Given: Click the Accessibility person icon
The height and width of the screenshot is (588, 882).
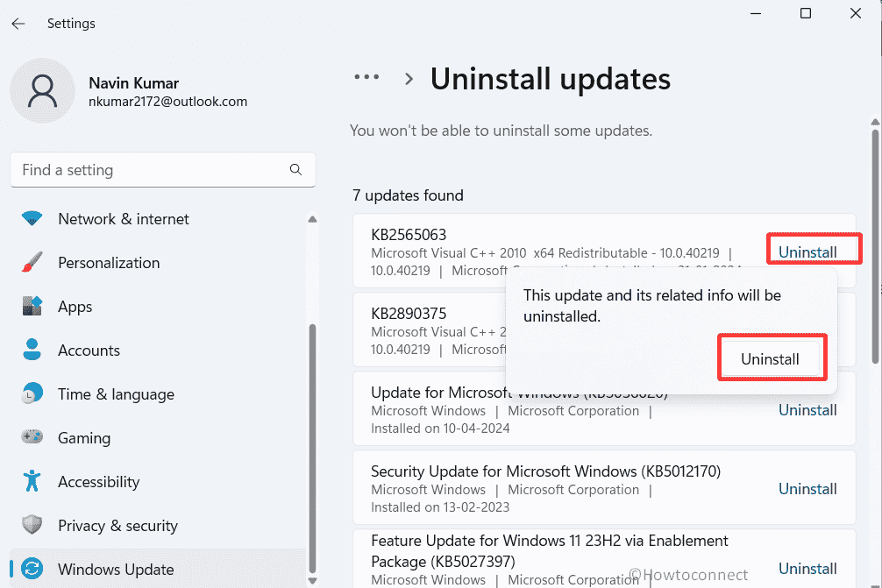Looking at the screenshot, I should pos(32,481).
